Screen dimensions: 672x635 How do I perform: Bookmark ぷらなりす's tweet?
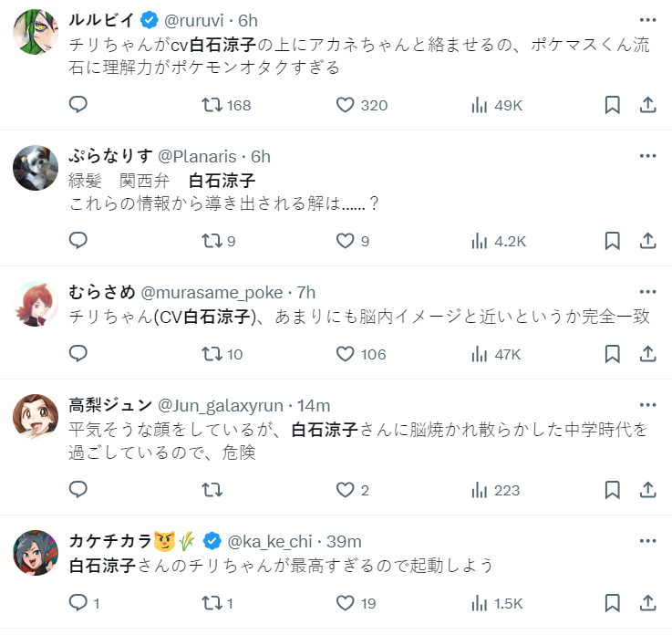[x=613, y=241]
